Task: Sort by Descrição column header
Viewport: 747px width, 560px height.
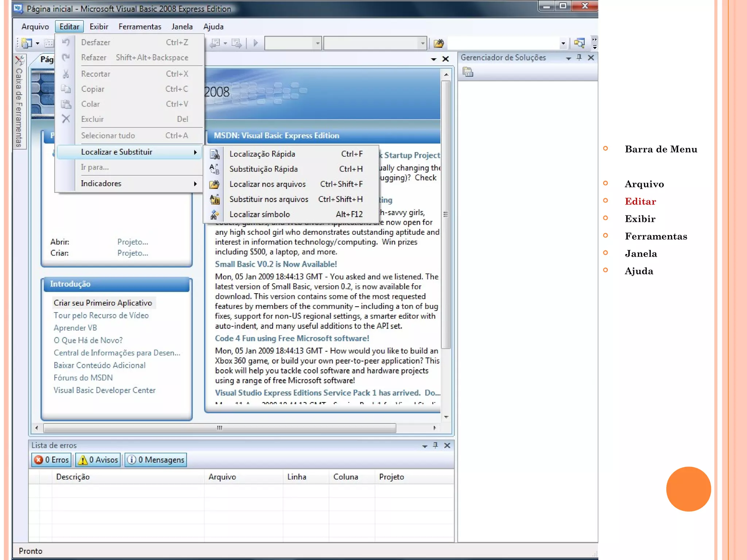Action: [x=73, y=477]
